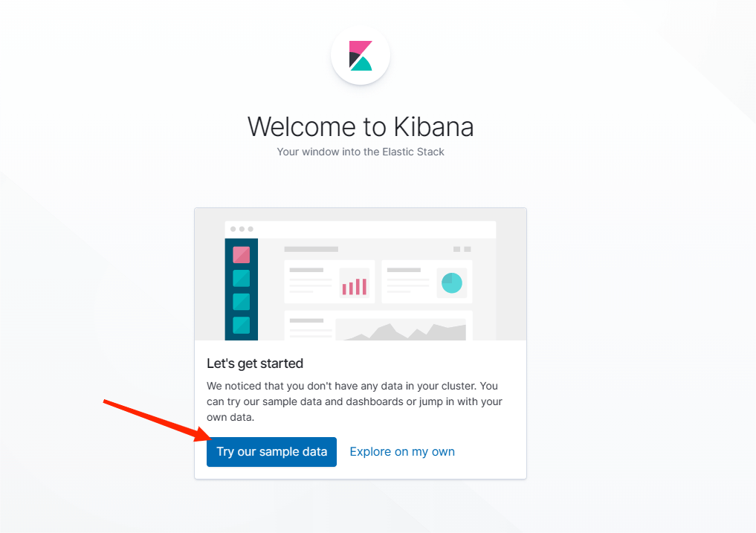
Task: Click the middle teal square in the illustration sidebar
Action: [x=241, y=302]
